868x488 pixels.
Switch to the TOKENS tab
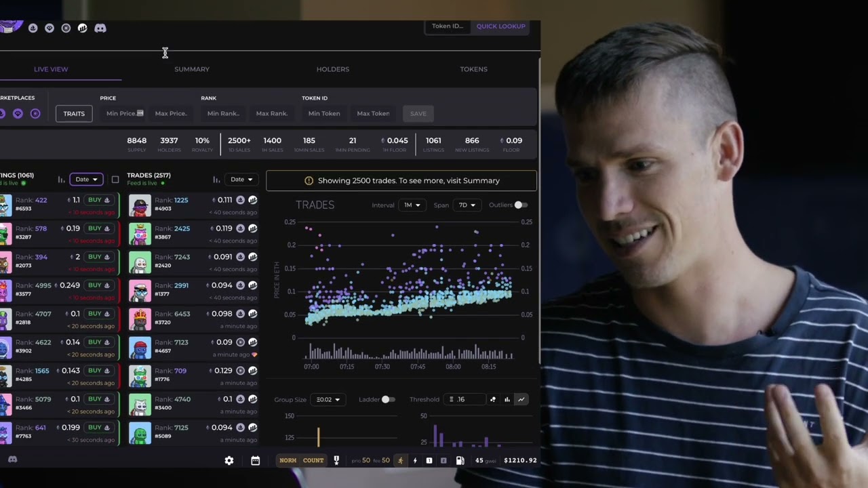click(473, 69)
